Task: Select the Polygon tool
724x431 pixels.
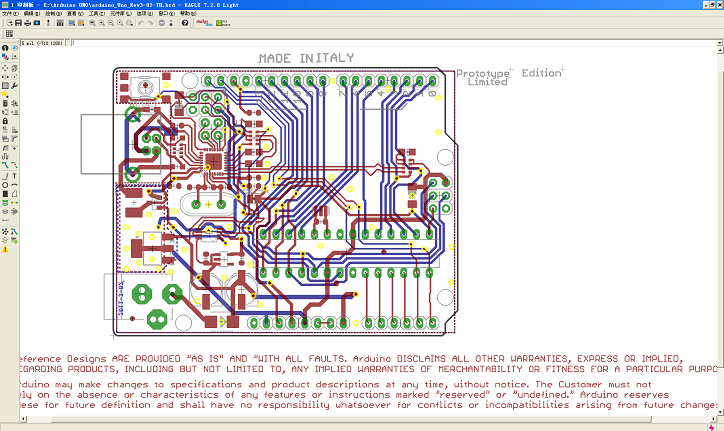Action: [14, 194]
